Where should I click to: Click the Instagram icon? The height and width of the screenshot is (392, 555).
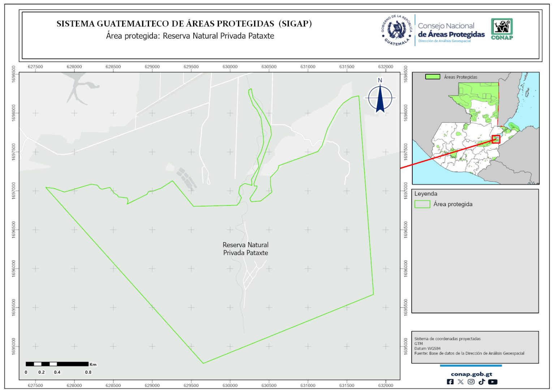[471, 382]
